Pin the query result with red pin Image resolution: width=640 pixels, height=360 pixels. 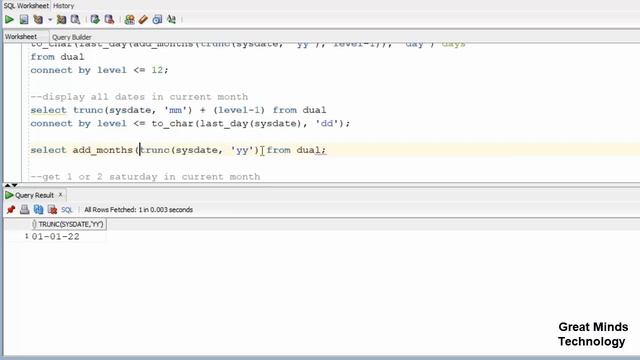11,210
